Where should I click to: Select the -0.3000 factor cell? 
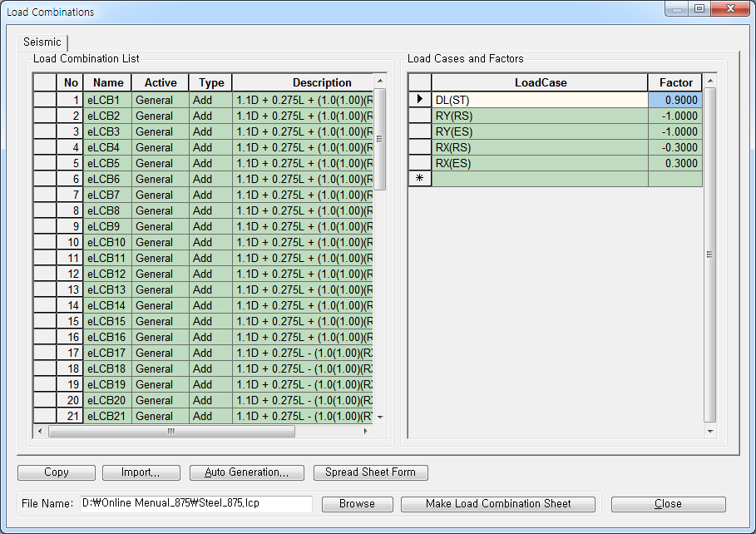[675, 147]
